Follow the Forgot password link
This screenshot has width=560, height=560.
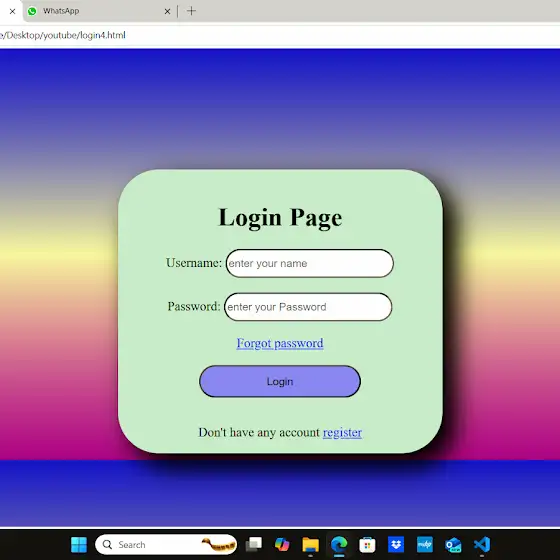280,343
